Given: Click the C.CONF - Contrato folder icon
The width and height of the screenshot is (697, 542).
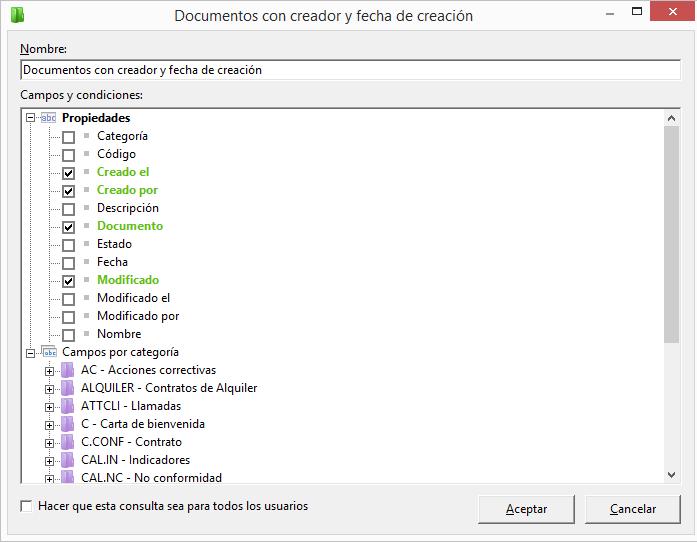Looking at the screenshot, I should (x=68, y=442).
